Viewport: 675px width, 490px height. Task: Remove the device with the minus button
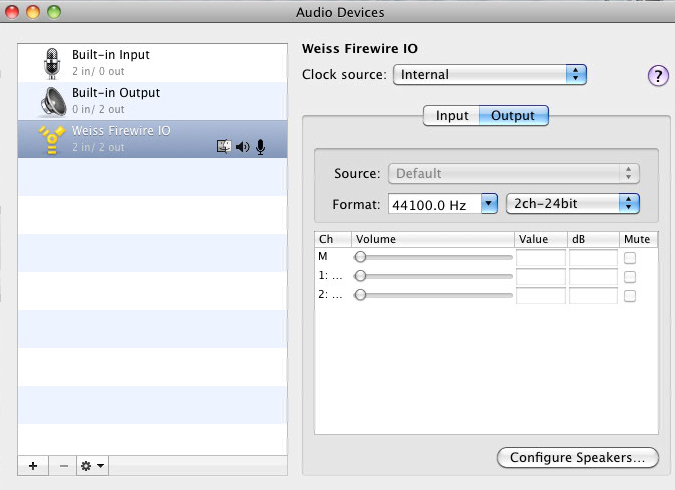63,465
